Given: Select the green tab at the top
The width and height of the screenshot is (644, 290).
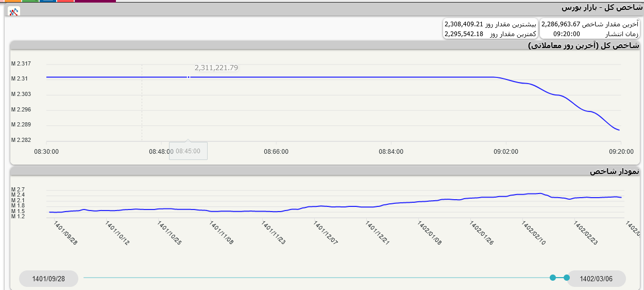Looking at the screenshot, I should pos(30,1).
